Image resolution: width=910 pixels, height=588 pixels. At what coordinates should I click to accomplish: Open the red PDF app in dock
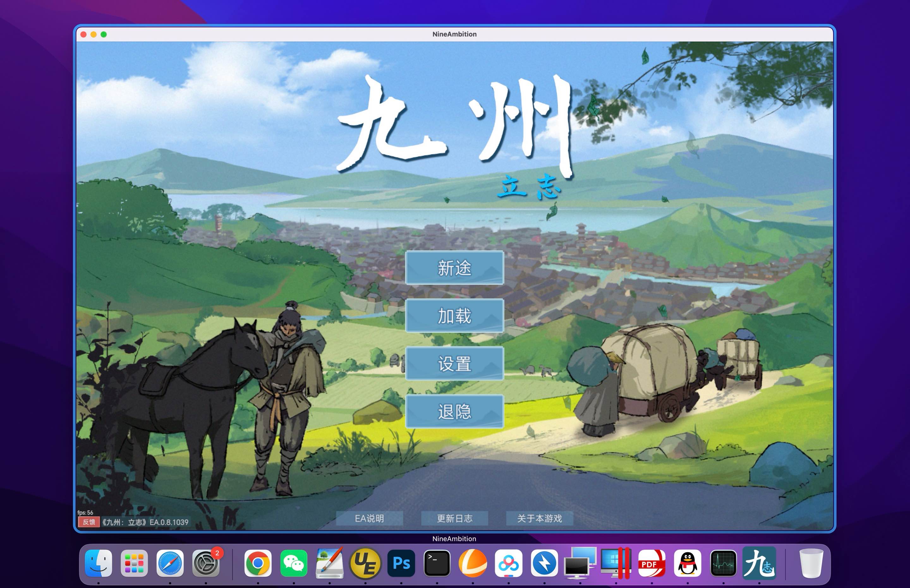click(x=652, y=563)
